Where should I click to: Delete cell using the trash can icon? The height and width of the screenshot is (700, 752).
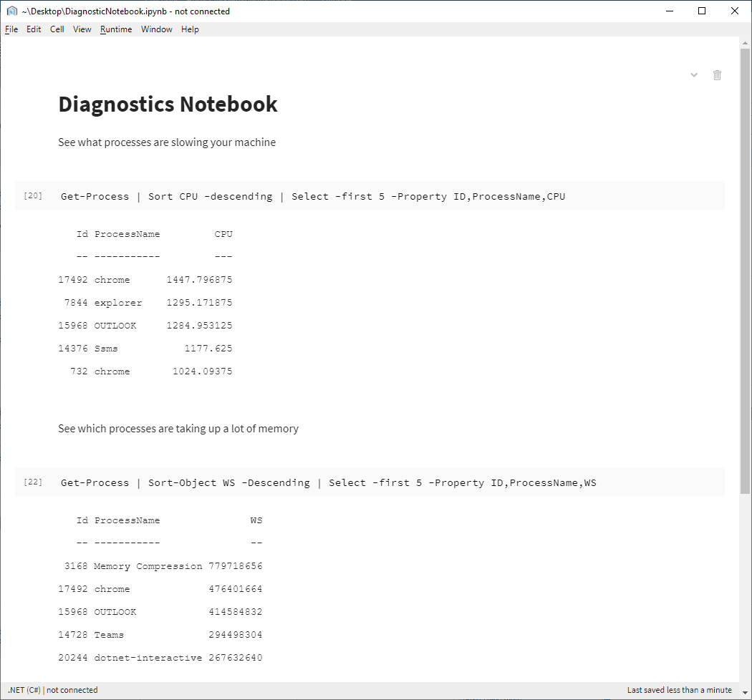click(717, 75)
